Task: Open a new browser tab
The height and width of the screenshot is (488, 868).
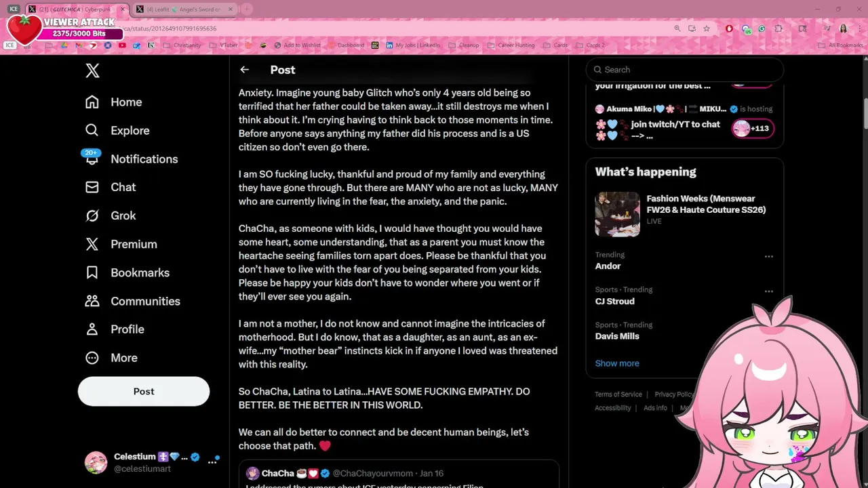Action: 247,9
